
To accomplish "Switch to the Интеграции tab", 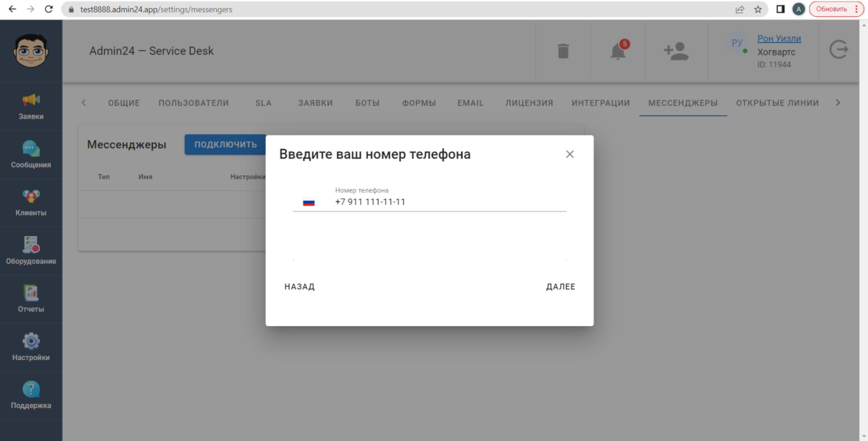I will pyautogui.click(x=601, y=103).
